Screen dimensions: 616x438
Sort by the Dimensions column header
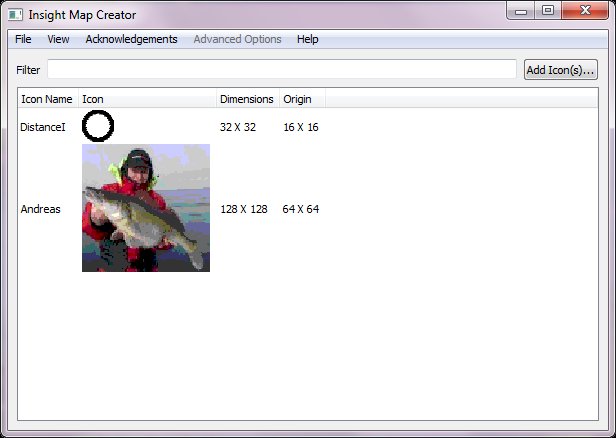[x=247, y=99]
